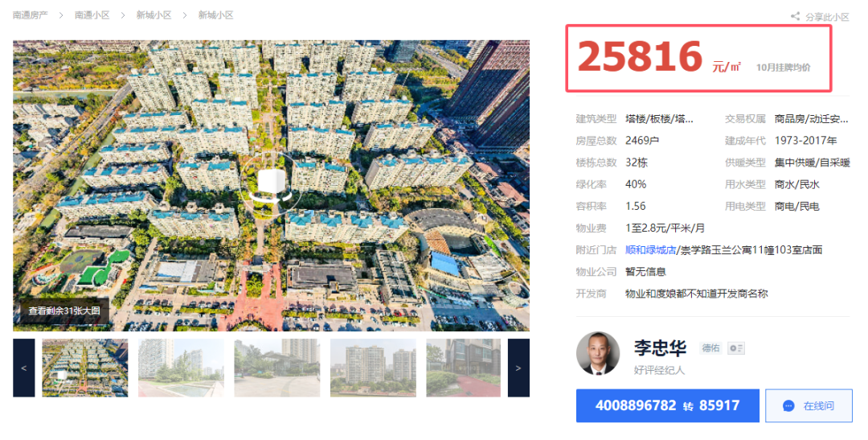Click the agent card icon next to 德佑
Viewport: 868px width, 440px height.
point(735,348)
